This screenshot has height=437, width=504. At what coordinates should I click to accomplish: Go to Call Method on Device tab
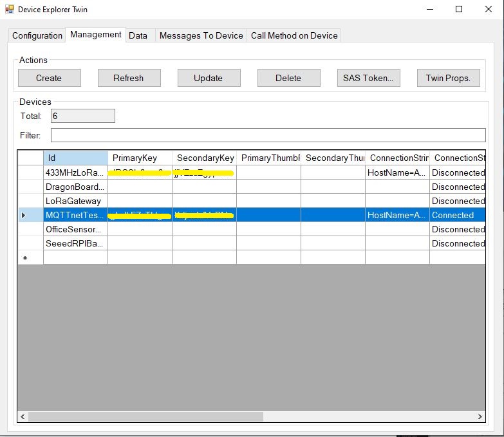coord(294,35)
